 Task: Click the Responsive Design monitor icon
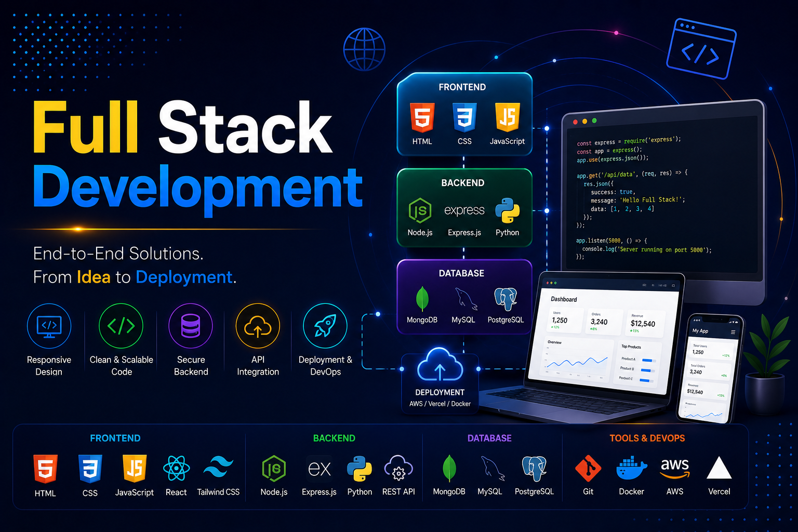[49, 326]
